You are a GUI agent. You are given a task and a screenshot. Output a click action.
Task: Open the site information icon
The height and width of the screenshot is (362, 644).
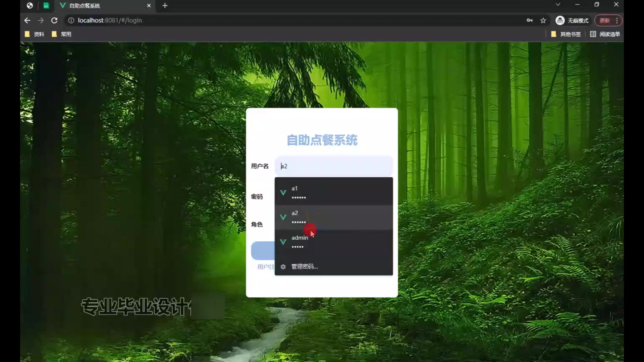[71, 20]
